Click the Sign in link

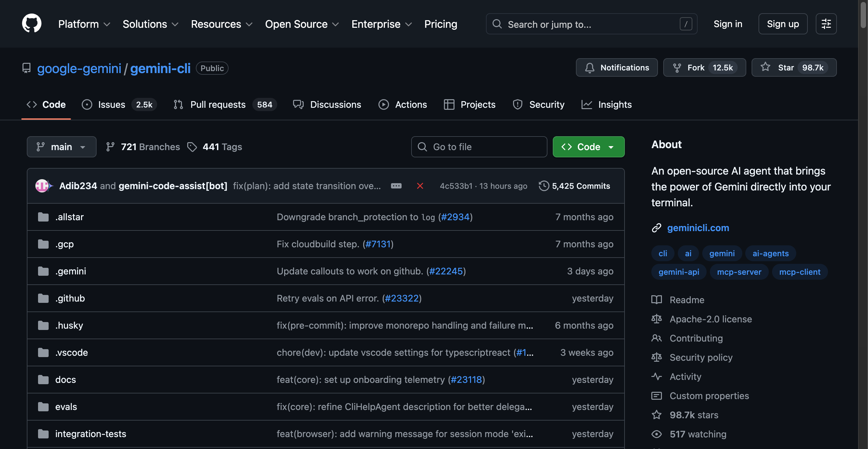pos(728,24)
